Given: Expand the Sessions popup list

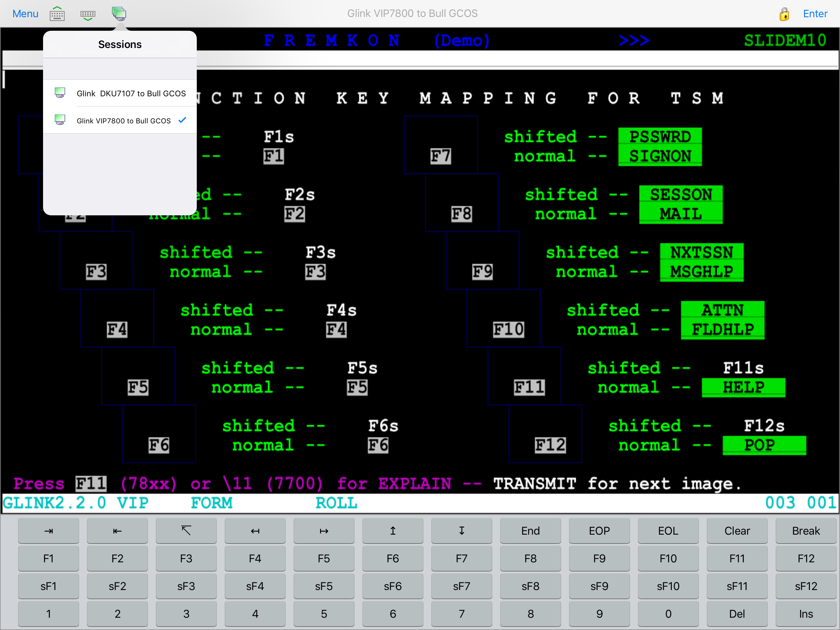Looking at the screenshot, I should coord(120,44).
